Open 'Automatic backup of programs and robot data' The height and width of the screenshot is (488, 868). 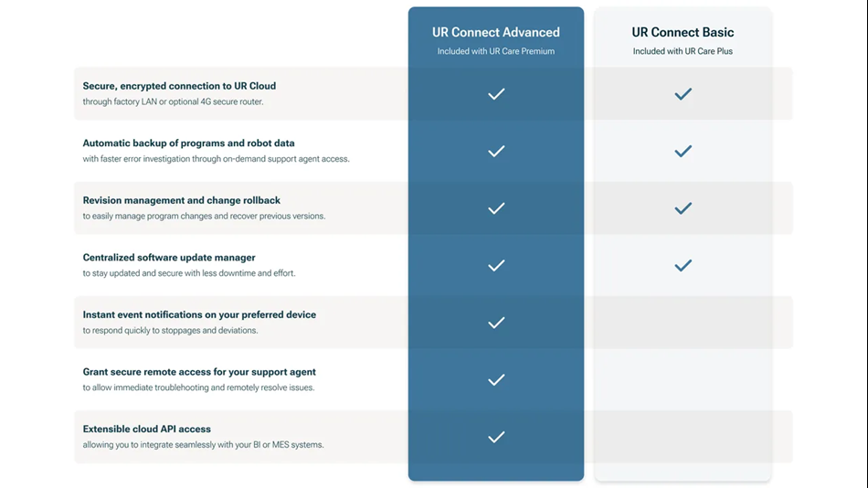(x=189, y=143)
